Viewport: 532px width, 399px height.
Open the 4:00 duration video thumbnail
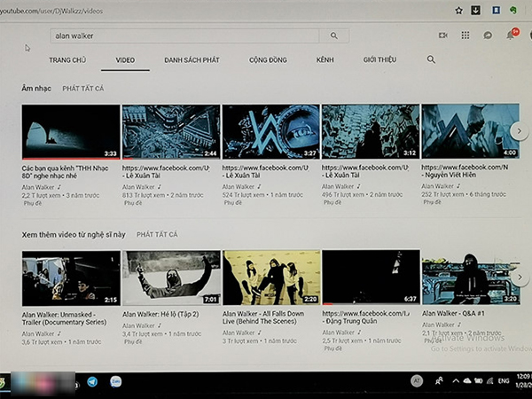[x=470, y=130]
